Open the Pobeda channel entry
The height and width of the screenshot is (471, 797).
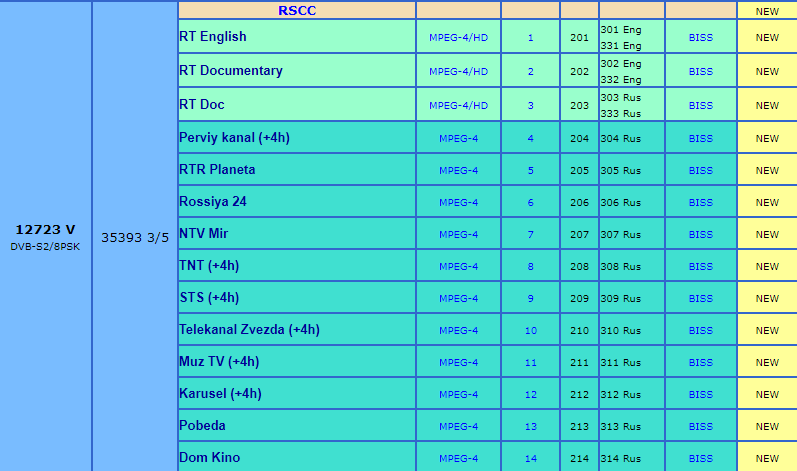(203, 426)
